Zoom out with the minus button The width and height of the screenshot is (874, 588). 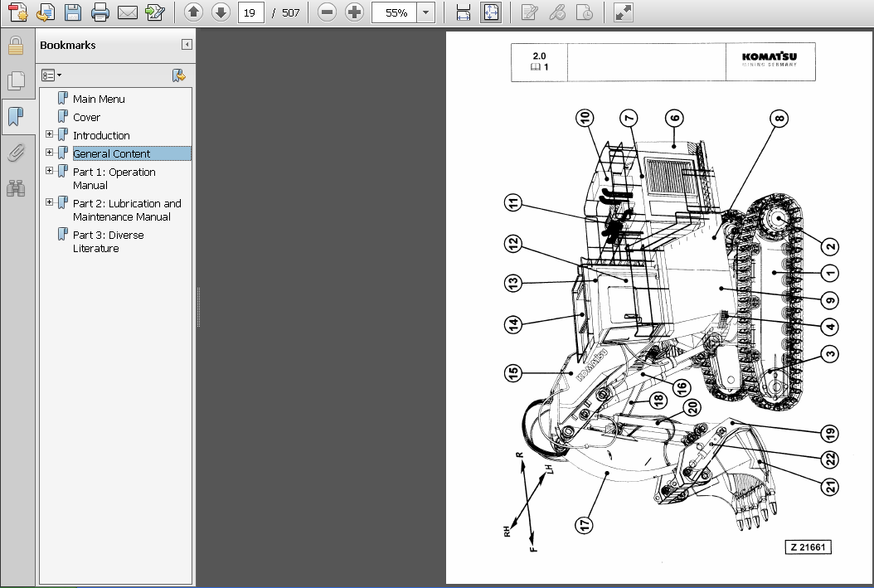[x=327, y=12]
